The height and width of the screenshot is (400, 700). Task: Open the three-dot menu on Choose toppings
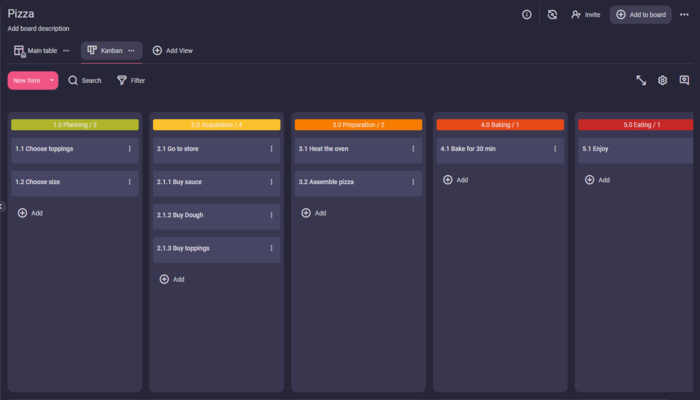pyautogui.click(x=129, y=149)
